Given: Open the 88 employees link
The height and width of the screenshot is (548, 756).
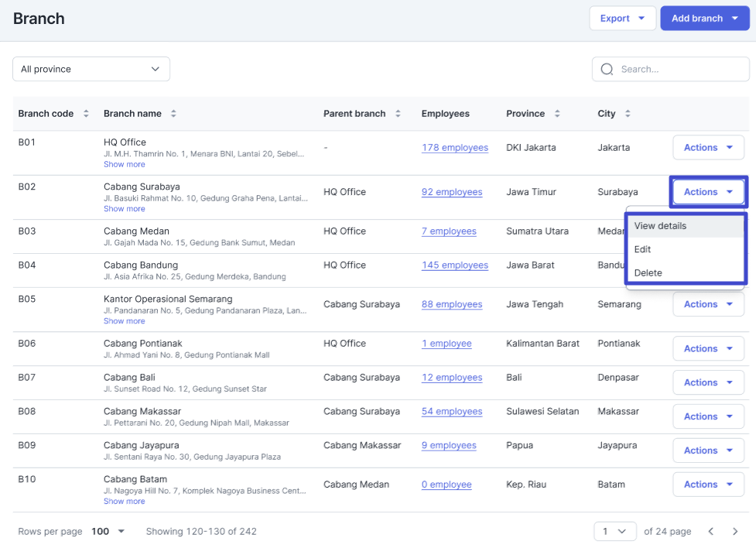Looking at the screenshot, I should coord(452,304).
